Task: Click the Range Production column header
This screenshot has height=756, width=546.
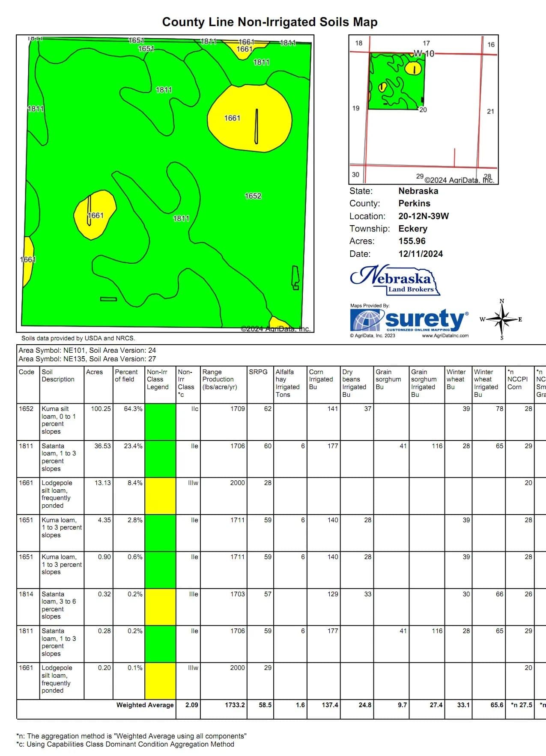Action: tap(218, 379)
